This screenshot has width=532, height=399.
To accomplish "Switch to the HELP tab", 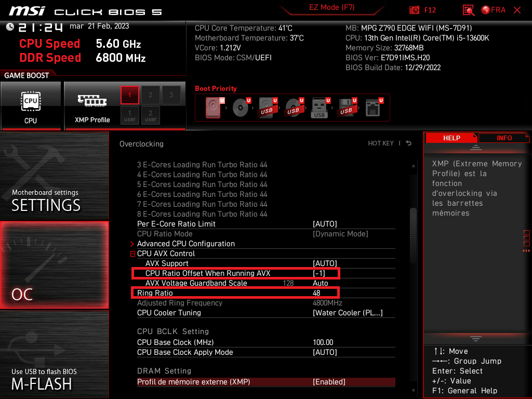I will point(451,138).
